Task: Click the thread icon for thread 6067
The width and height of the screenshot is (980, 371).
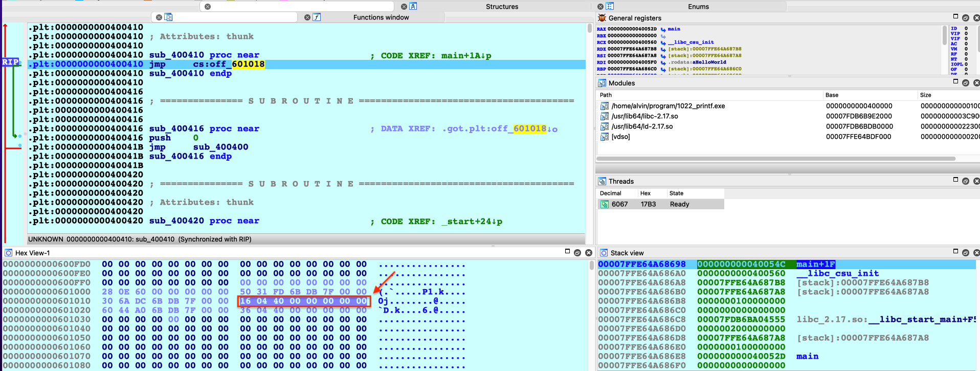Action: pyautogui.click(x=605, y=204)
